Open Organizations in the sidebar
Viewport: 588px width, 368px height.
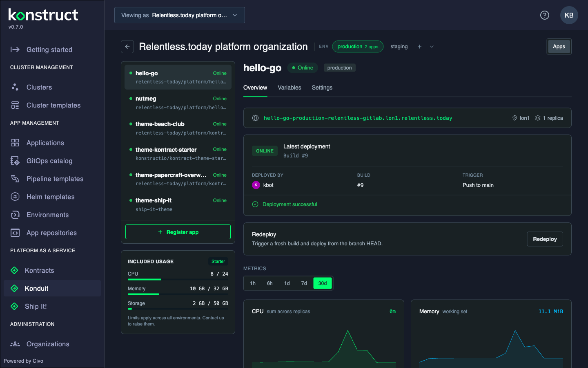click(x=52, y=344)
